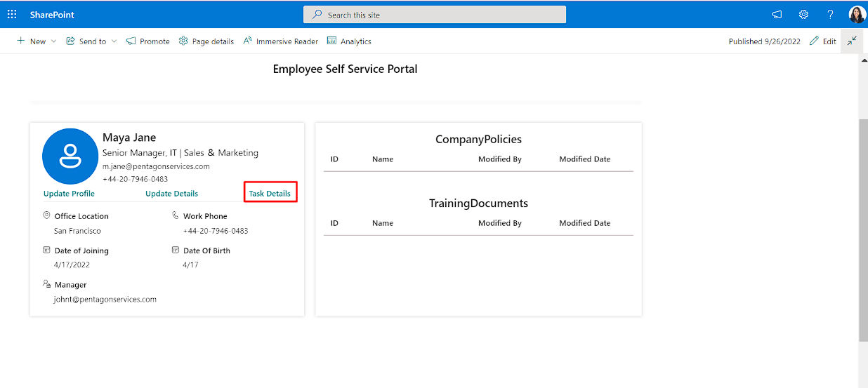This screenshot has height=388, width=868.
Task: Expand the New dropdown chevron
Action: point(54,41)
